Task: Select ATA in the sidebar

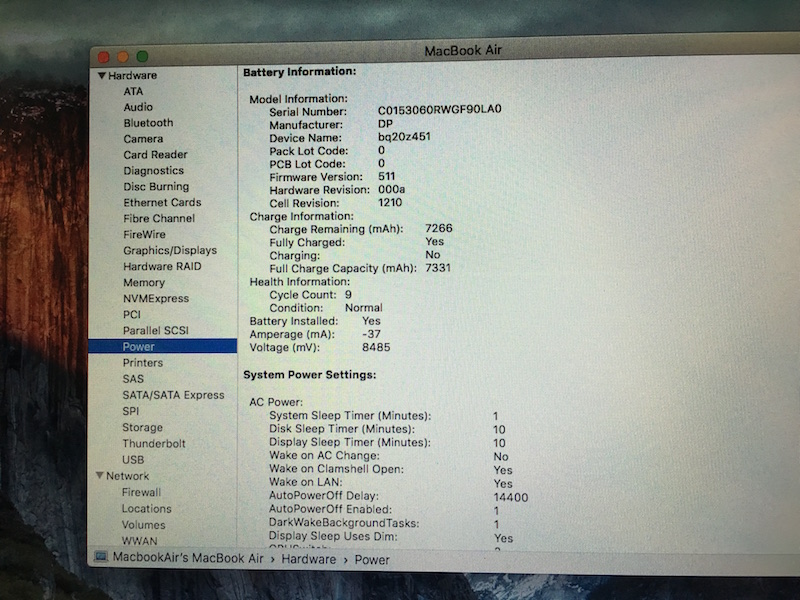Action: point(133,91)
